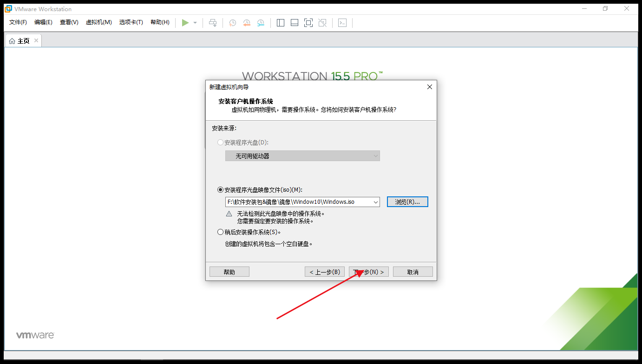Switch to the 主页 tab
This screenshot has height=364, width=642.
pos(23,41)
